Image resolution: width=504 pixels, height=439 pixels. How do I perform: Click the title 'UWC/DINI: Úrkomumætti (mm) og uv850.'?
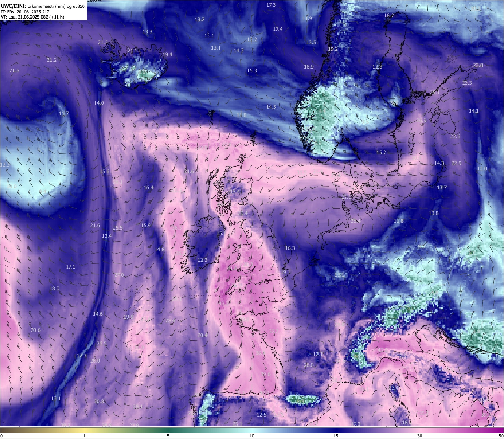pos(43,6)
